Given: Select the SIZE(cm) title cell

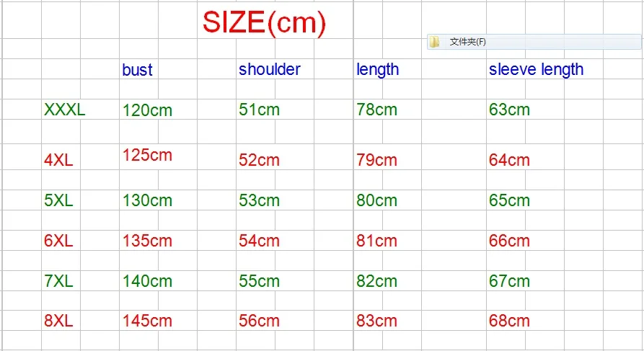Looking at the screenshot, I should (x=264, y=22).
